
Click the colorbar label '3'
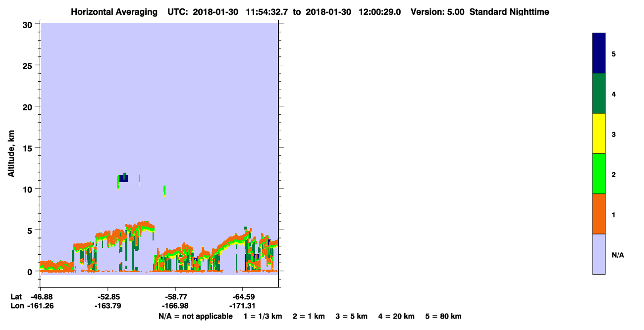pos(614,134)
